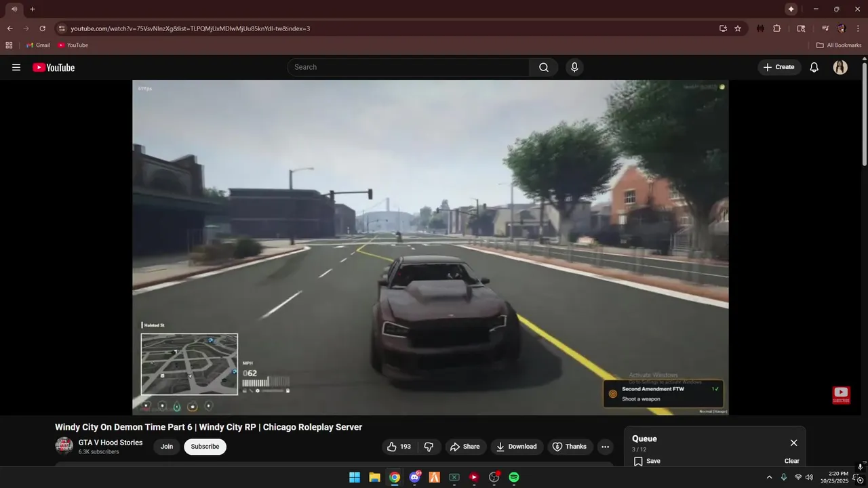This screenshot has width=868, height=488.
Task: Show hidden system tray icons
Action: pyautogui.click(x=769, y=477)
